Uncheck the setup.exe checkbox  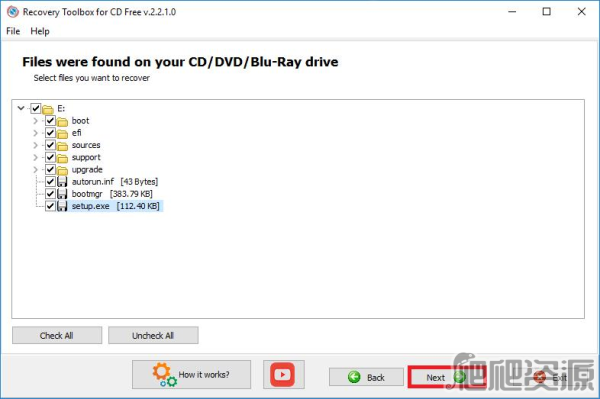50,206
